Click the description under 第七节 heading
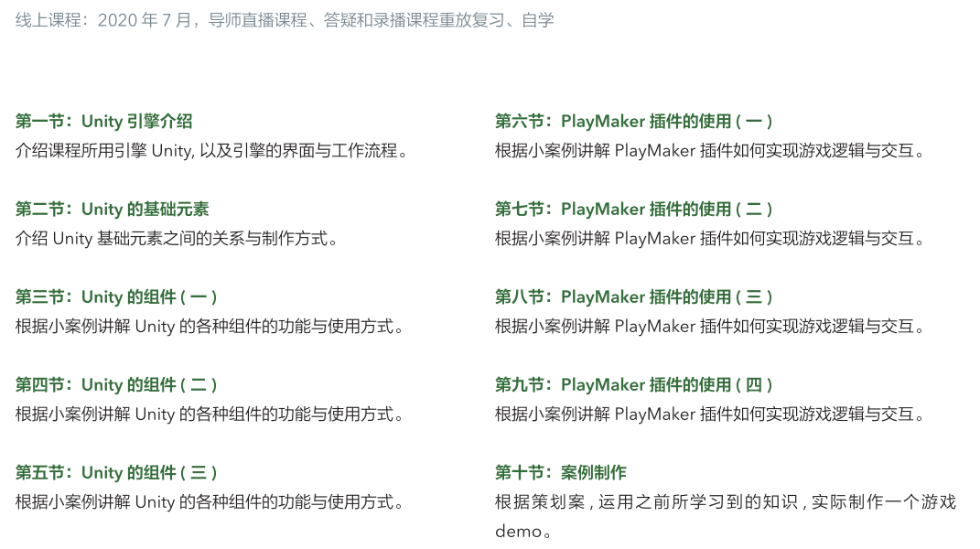 [x=710, y=238]
